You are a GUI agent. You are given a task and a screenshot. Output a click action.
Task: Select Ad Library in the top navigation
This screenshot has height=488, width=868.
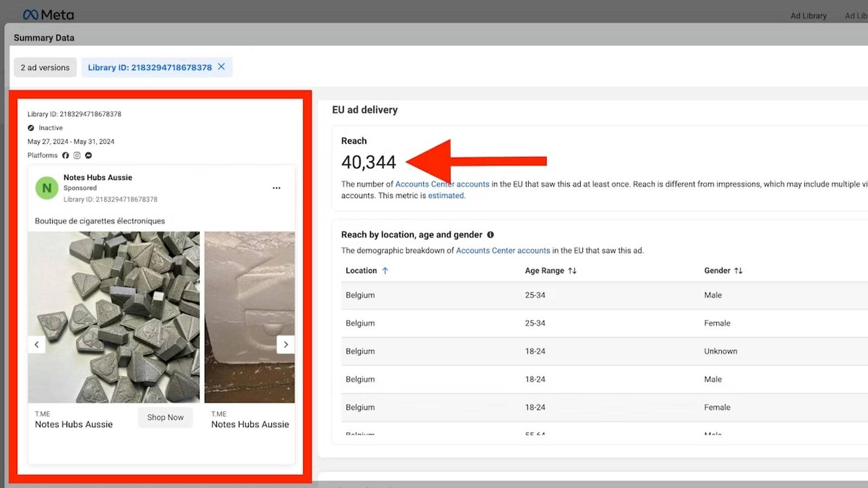click(808, 16)
